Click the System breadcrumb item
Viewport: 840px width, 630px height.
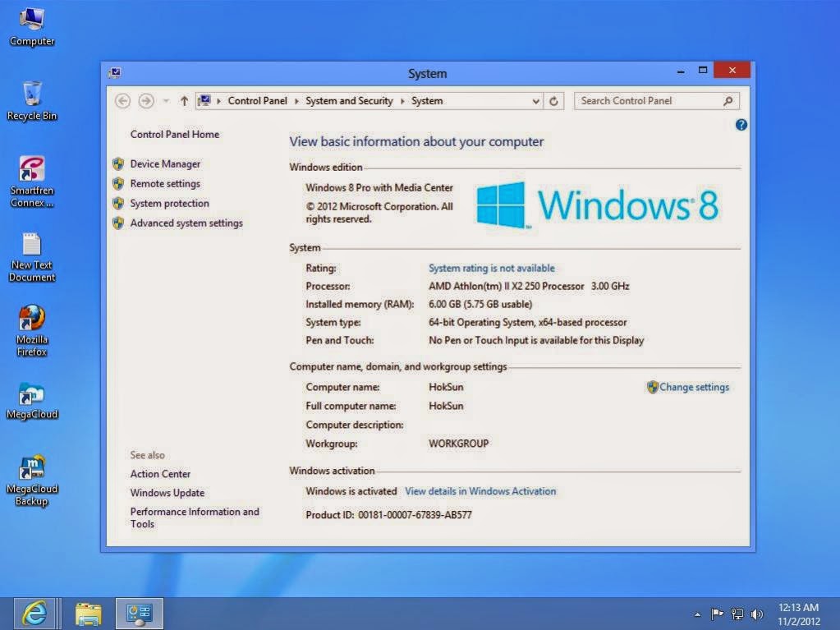(427, 101)
